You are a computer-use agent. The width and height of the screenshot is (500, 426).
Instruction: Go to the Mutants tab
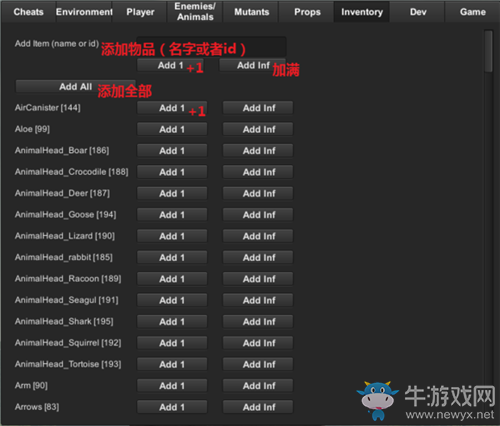(x=251, y=12)
